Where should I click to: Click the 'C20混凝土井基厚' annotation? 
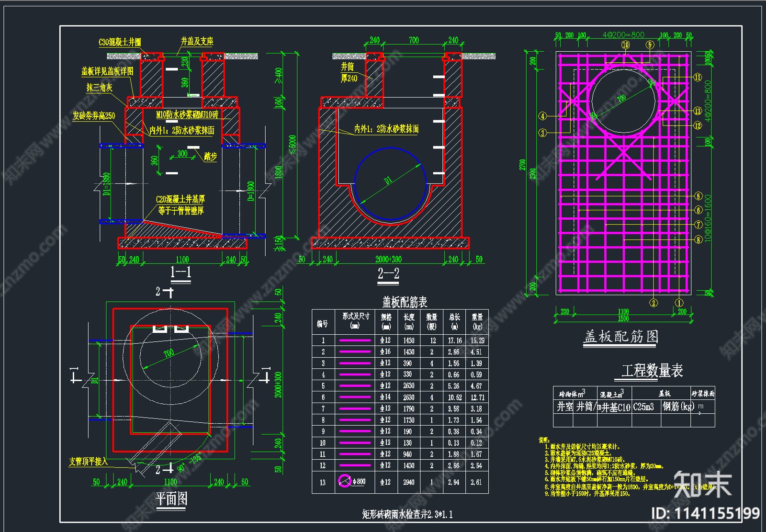pyautogui.click(x=180, y=199)
